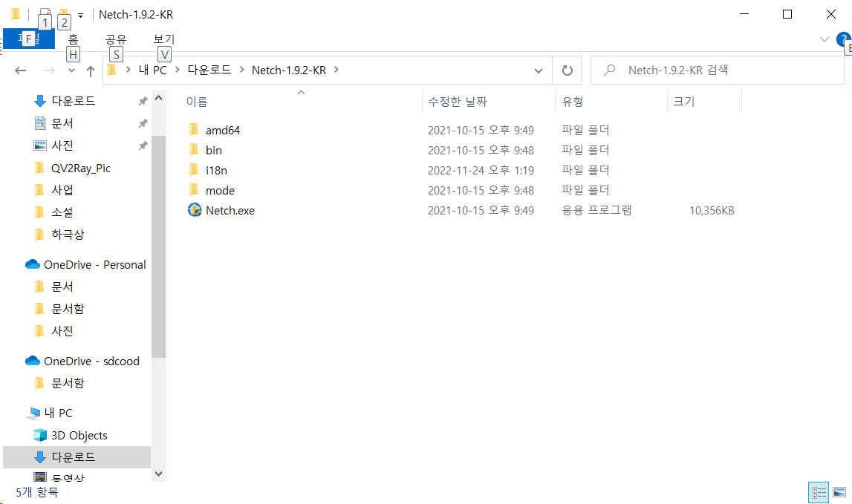Open the 보기 ribbon tab
852x504 pixels.
click(163, 39)
